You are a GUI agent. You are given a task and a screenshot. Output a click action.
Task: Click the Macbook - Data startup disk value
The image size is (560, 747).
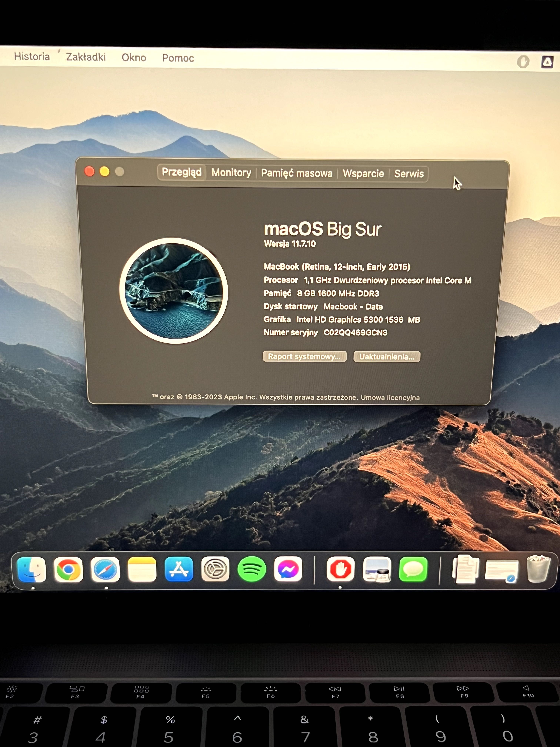point(353,307)
